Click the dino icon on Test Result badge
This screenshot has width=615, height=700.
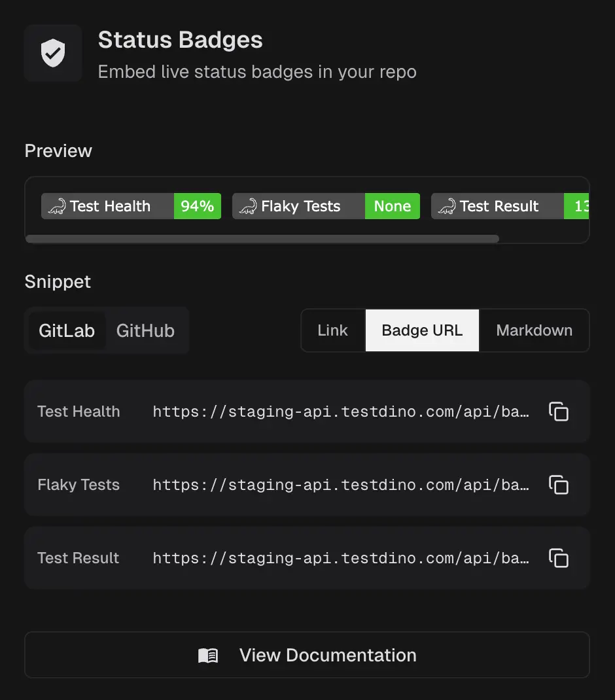click(x=447, y=206)
